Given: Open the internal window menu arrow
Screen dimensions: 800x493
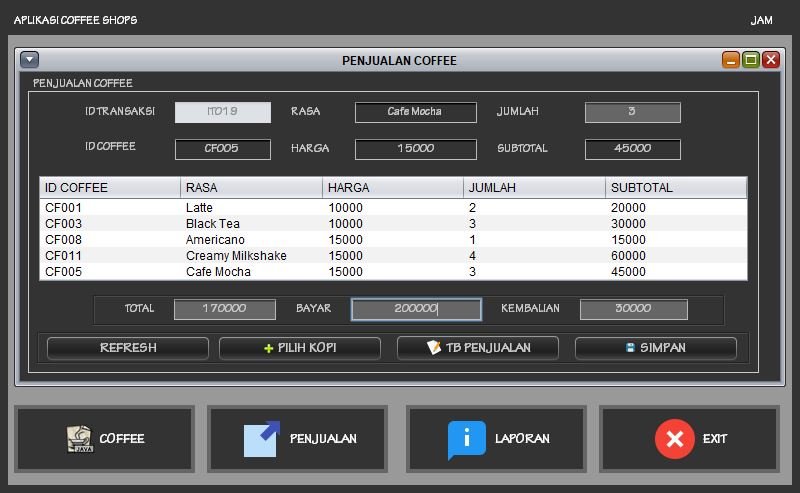Looking at the screenshot, I should coord(29,60).
